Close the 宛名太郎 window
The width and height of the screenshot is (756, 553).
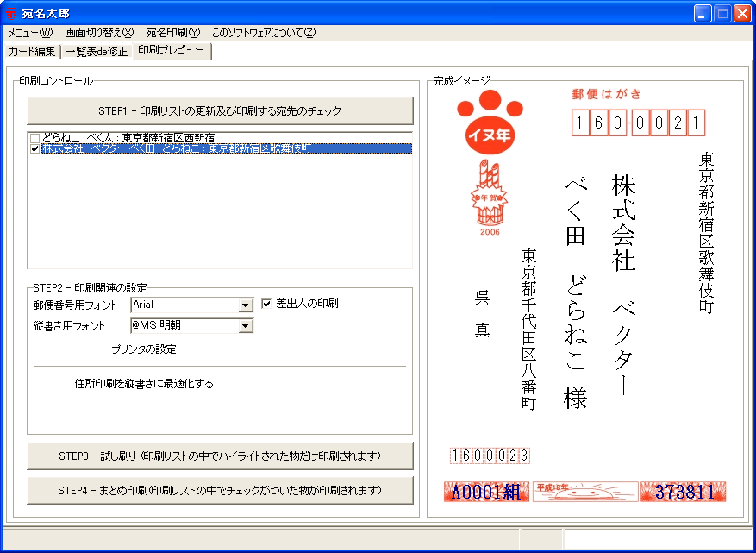[742, 14]
